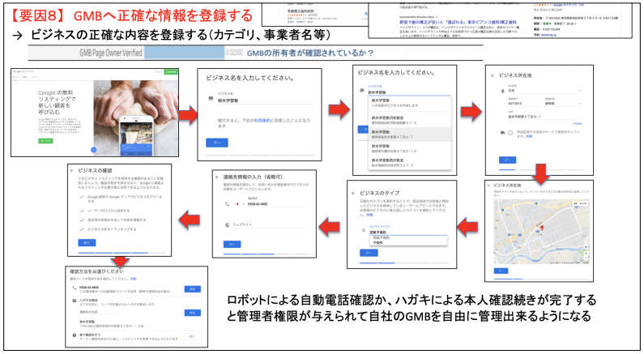Click 次へ button below the map

point(501,271)
